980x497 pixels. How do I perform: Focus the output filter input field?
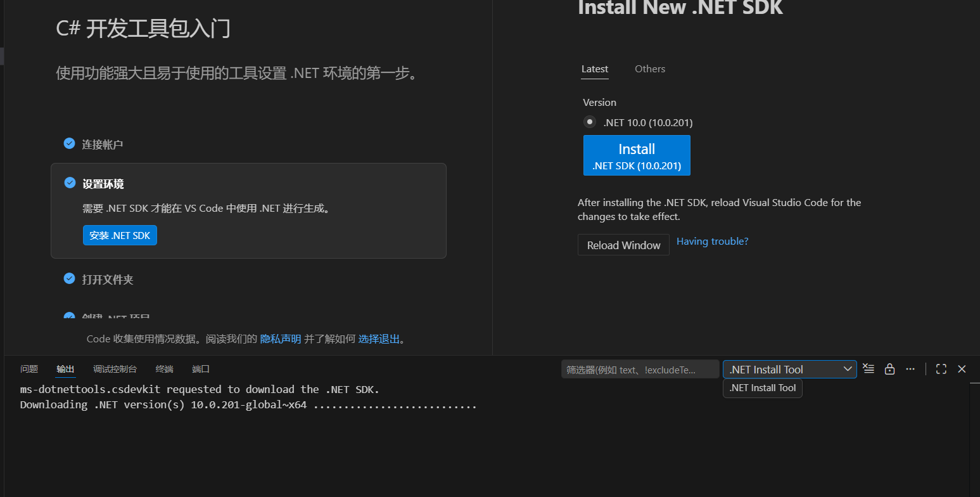[x=640, y=370]
